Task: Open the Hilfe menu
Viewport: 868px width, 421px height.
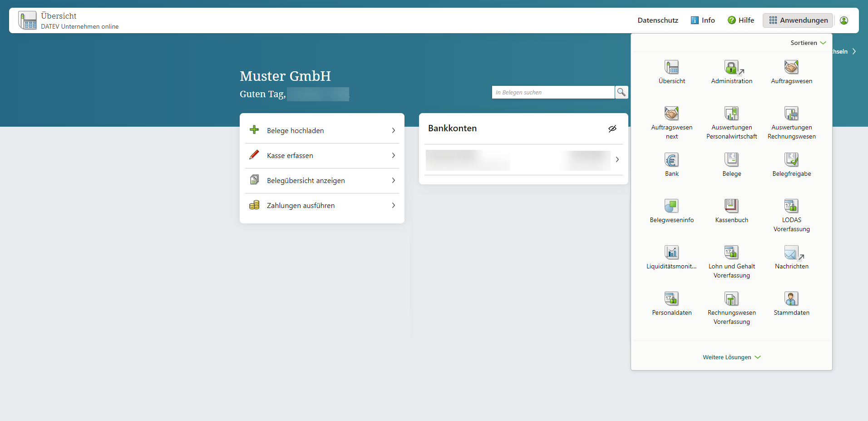Action: pos(741,20)
